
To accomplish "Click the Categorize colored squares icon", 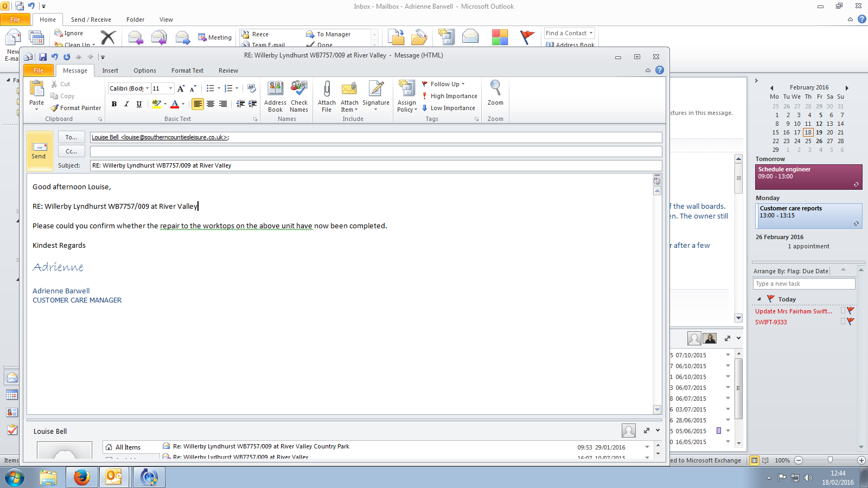I will (500, 37).
